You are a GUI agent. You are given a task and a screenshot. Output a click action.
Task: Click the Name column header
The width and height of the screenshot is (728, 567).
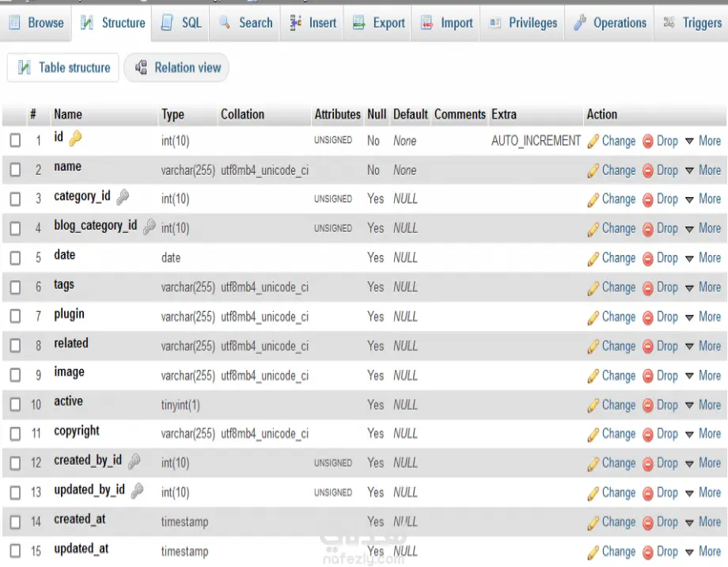(68, 114)
